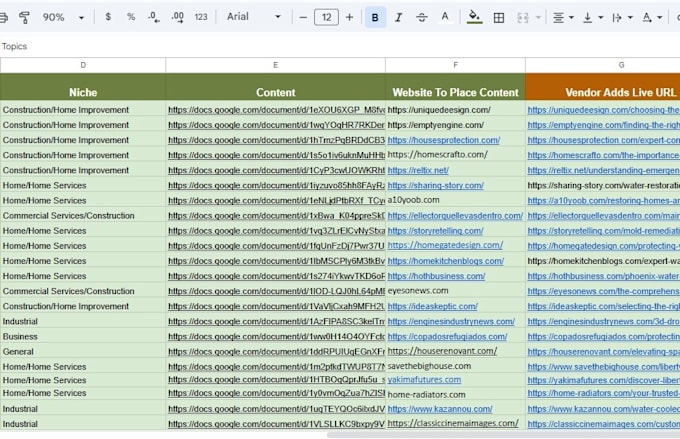
Task: Select the Content header cell
Action: (x=275, y=87)
